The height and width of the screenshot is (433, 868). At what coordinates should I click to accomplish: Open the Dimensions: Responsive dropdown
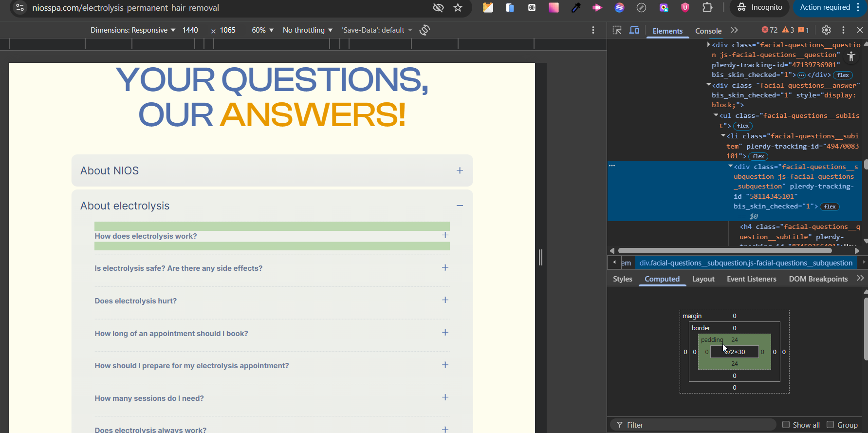(132, 30)
